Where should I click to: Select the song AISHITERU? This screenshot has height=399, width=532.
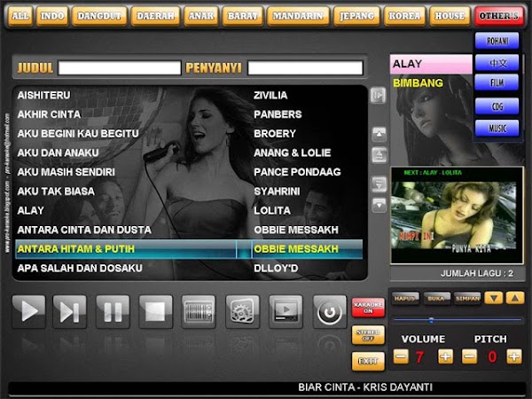pos(43,96)
